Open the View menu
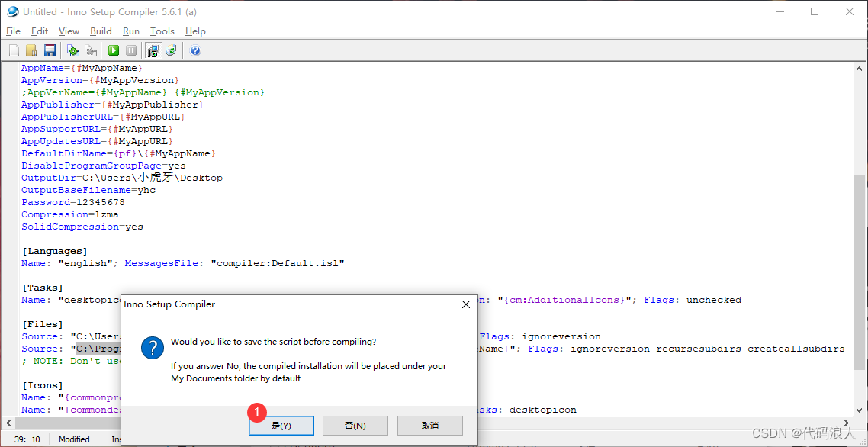The height and width of the screenshot is (447, 868). pos(69,31)
